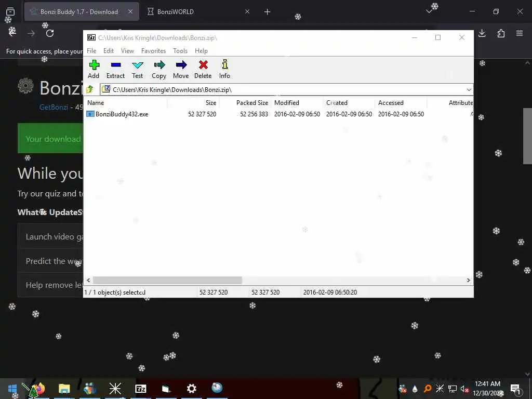
Task: Click the Extract toolbar icon
Action: 115,69
